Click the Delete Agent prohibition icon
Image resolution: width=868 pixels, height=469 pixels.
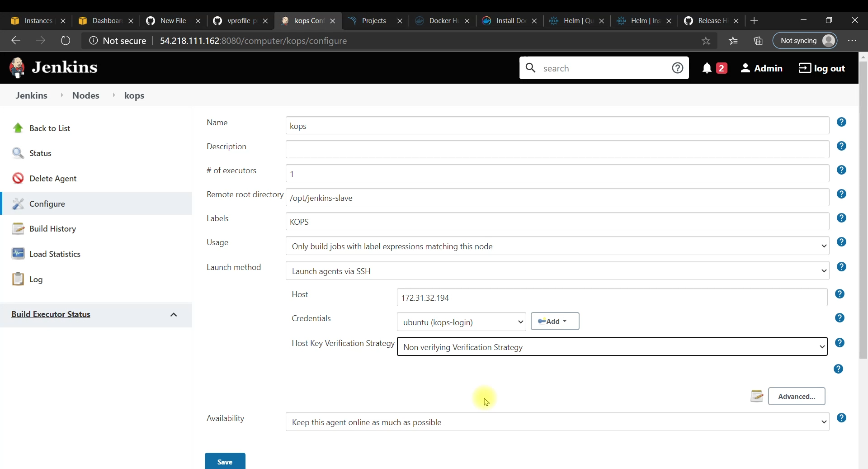pyautogui.click(x=18, y=179)
